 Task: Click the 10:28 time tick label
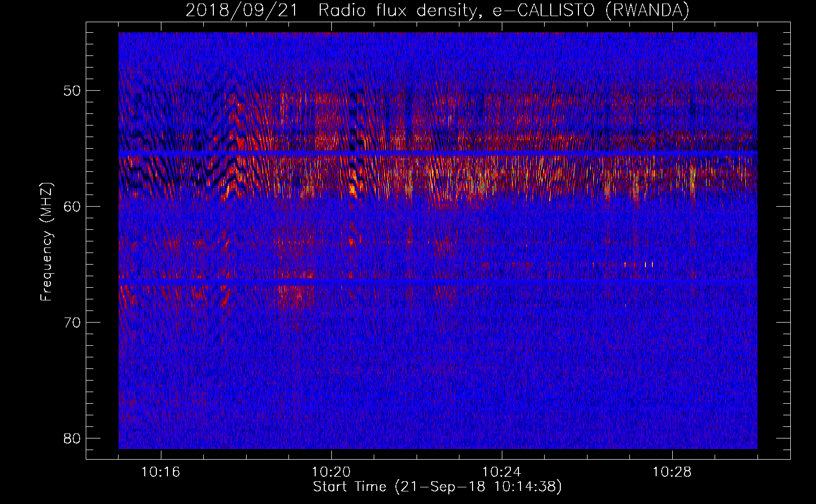coord(672,472)
